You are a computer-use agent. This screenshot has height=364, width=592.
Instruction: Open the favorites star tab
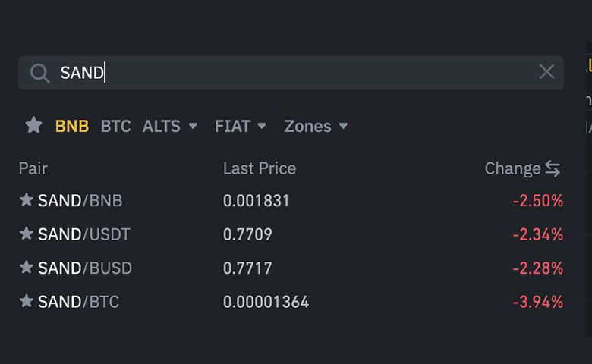[33, 125]
